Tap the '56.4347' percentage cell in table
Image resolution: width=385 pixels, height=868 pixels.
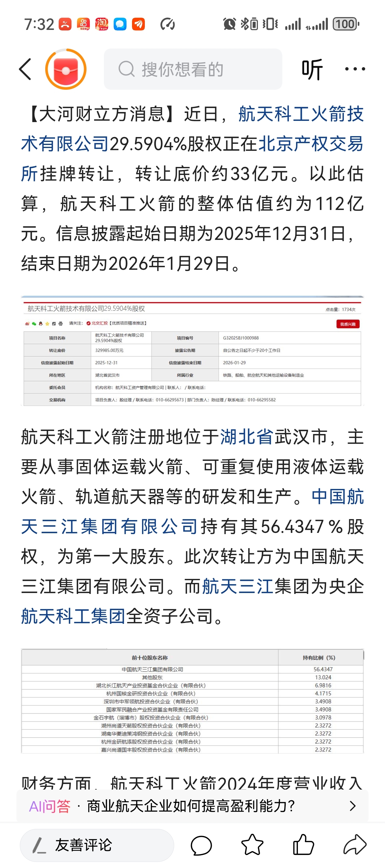323,669
